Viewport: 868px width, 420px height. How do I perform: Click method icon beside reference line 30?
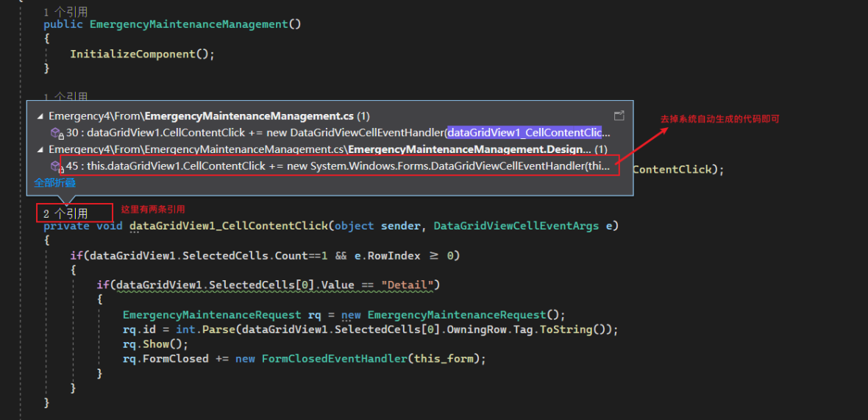click(x=56, y=133)
